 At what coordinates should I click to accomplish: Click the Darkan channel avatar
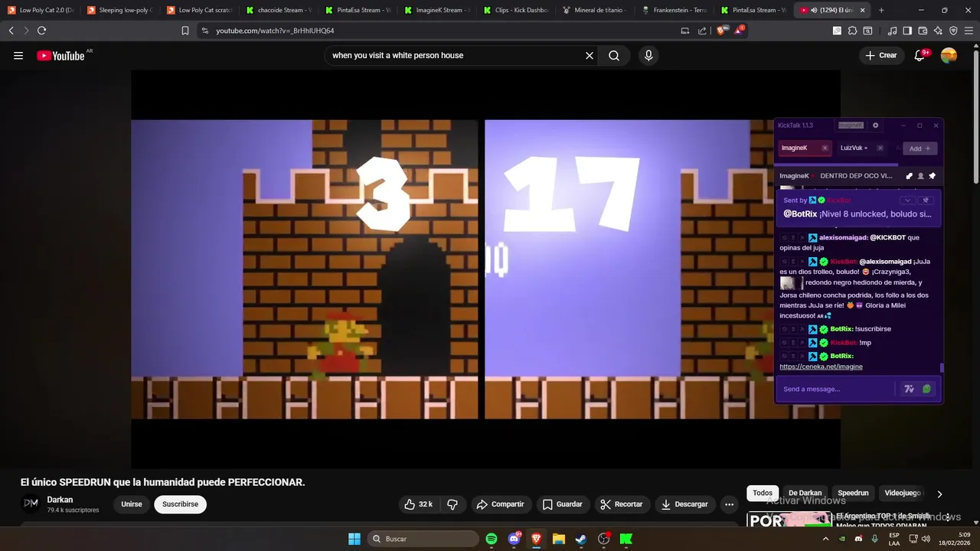pyautogui.click(x=31, y=504)
